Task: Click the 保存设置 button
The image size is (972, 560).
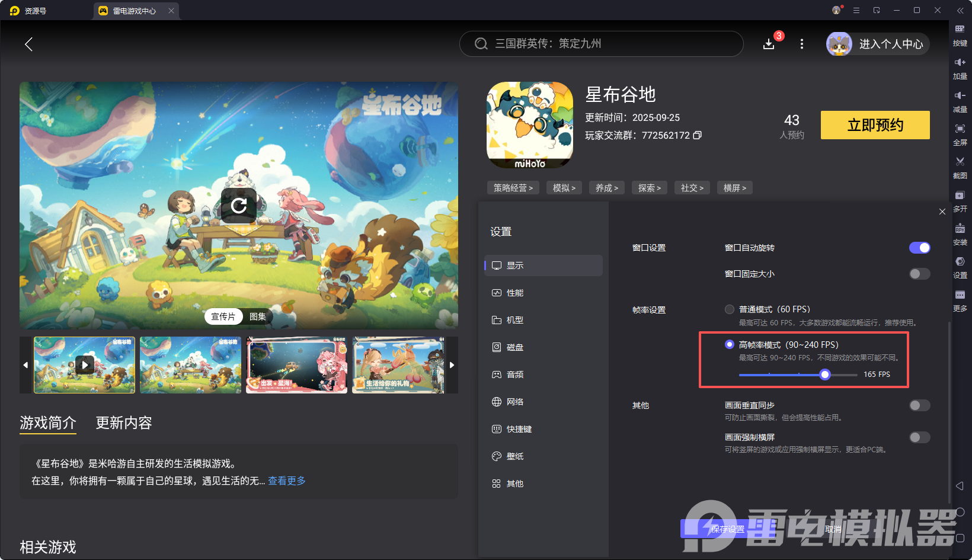Action: 728,529
